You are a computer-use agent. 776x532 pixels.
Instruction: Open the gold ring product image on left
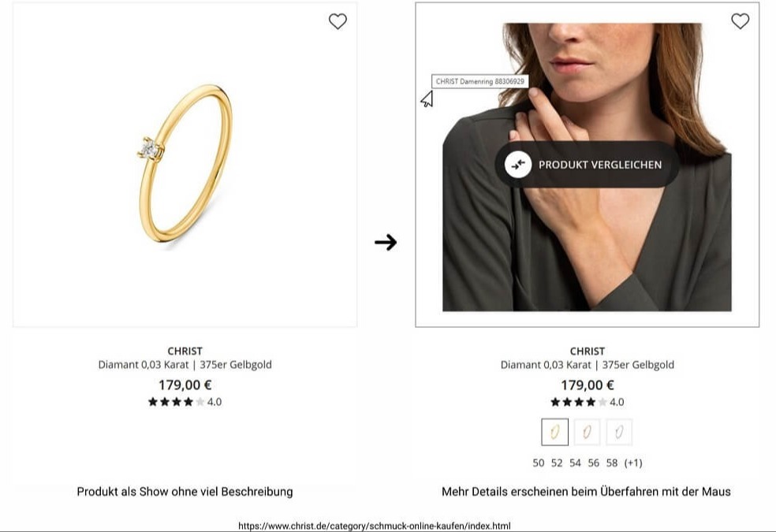(186, 166)
